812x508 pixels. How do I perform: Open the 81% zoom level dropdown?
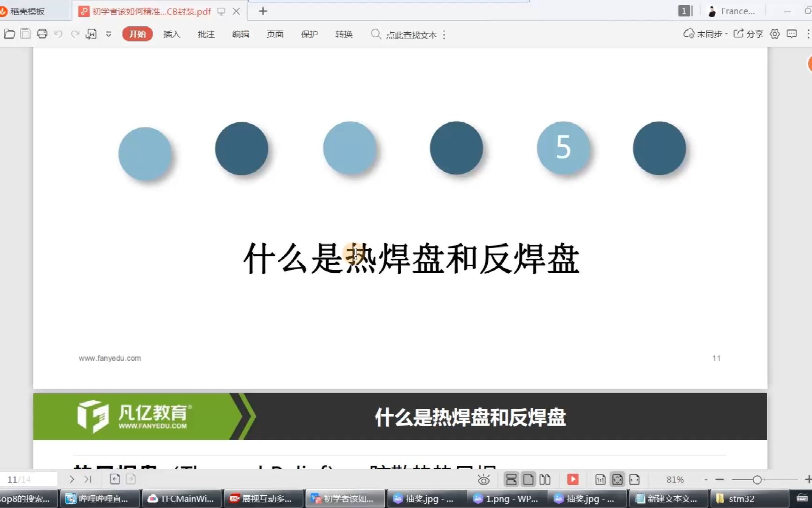[705, 480]
